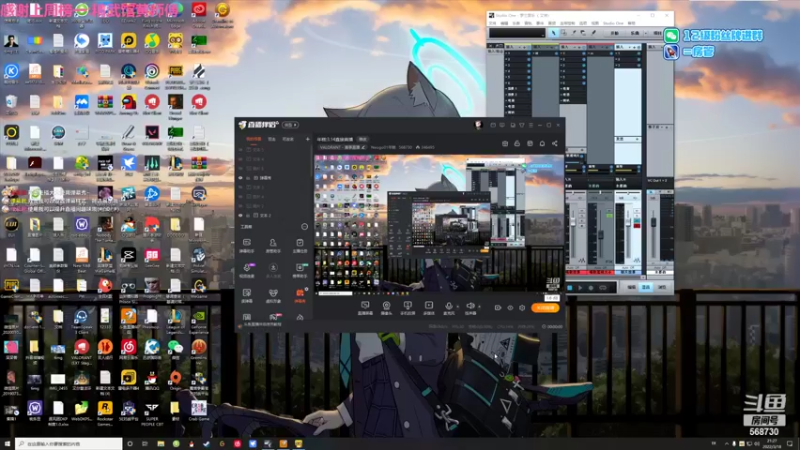Open the gear settings in streaming app

coord(522,308)
